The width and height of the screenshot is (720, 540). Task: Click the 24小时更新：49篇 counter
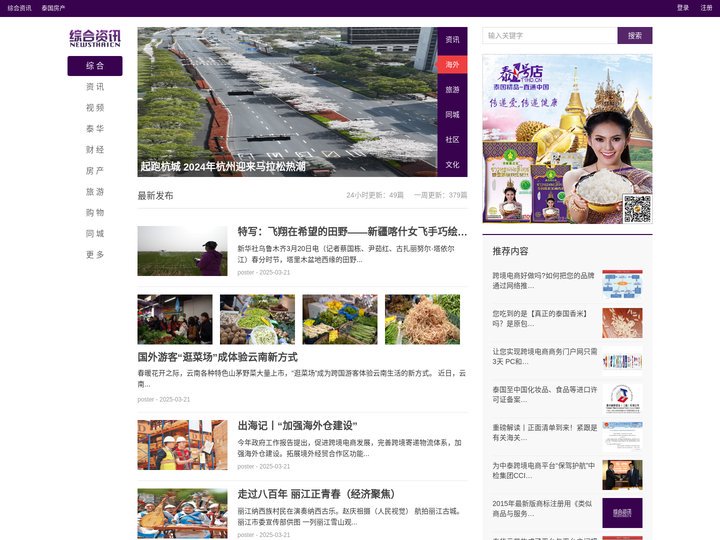tap(375, 195)
